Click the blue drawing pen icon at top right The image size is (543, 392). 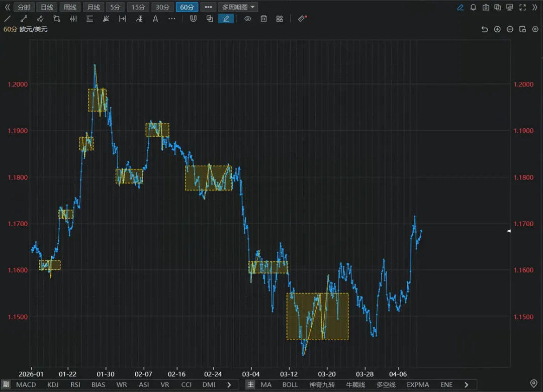[461, 7]
